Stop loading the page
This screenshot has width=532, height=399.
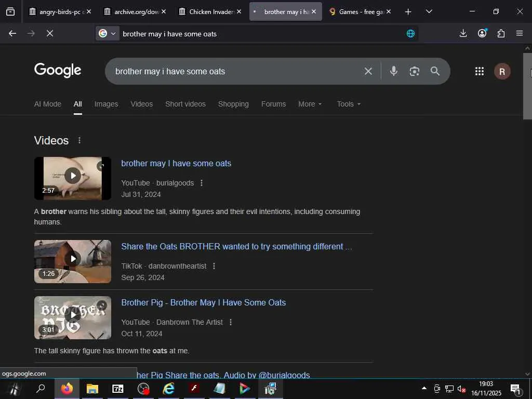[x=49, y=33]
